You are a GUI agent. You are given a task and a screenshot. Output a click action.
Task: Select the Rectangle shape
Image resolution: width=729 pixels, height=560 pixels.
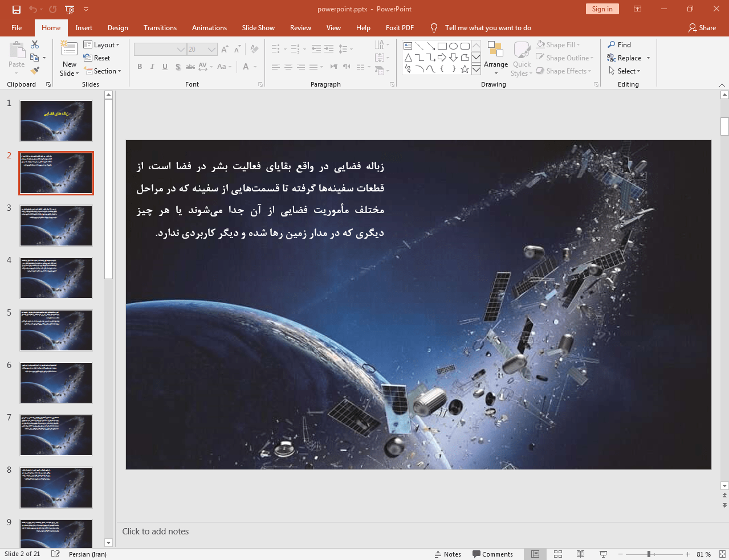(x=442, y=46)
